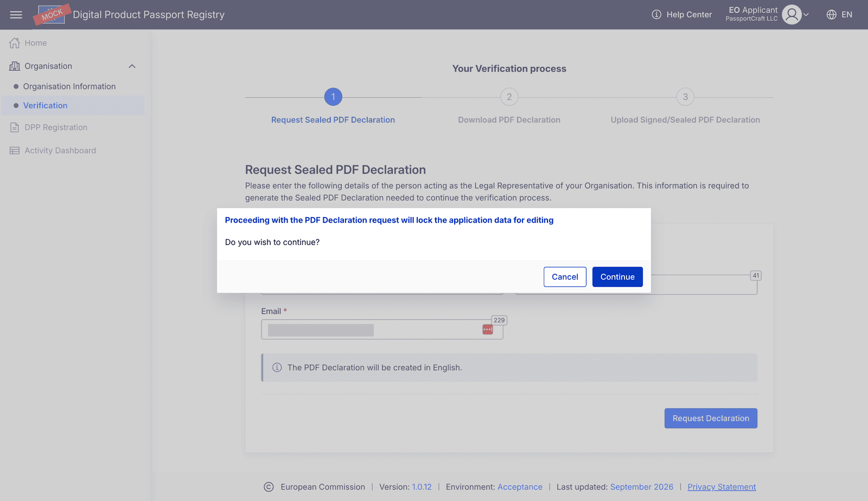Click the EO Applicant user name
Viewport: 868px width, 501px height.
[753, 10]
